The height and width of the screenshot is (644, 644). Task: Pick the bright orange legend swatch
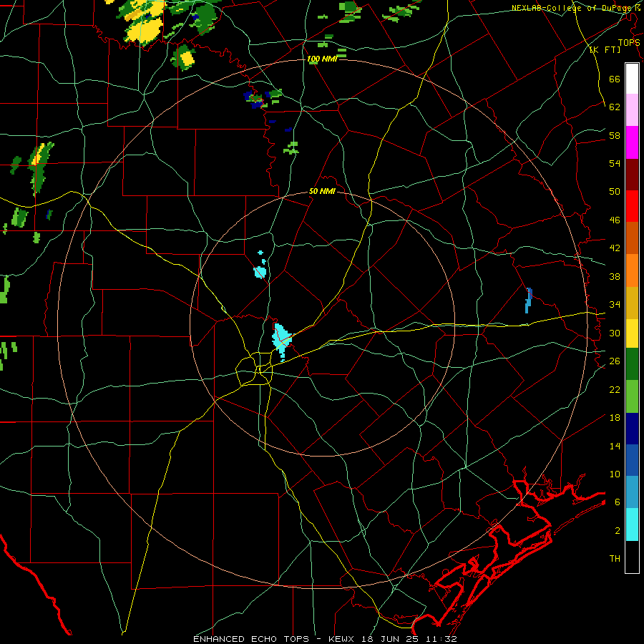pyautogui.click(x=632, y=270)
